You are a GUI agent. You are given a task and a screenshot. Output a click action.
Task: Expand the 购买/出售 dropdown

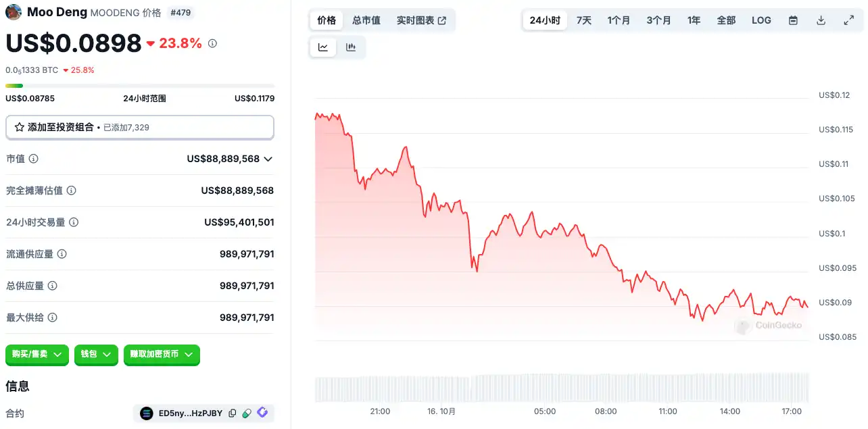[37, 354]
